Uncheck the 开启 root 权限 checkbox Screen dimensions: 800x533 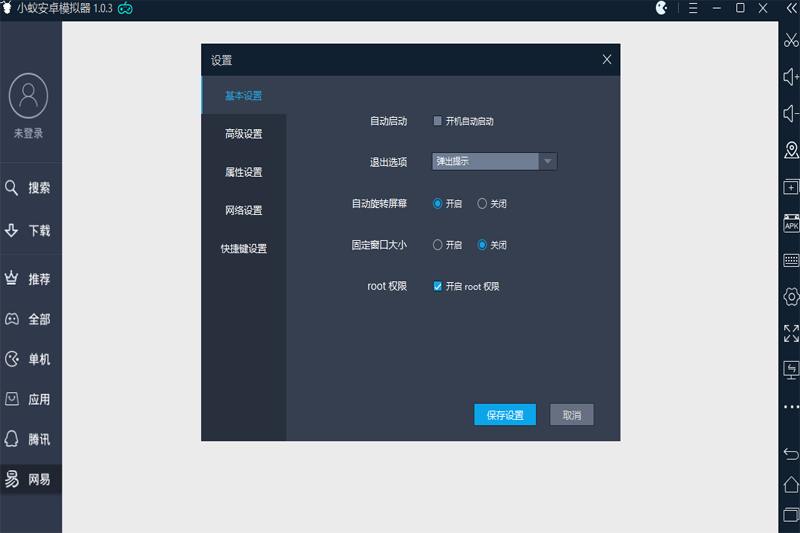(x=438, y=286)
